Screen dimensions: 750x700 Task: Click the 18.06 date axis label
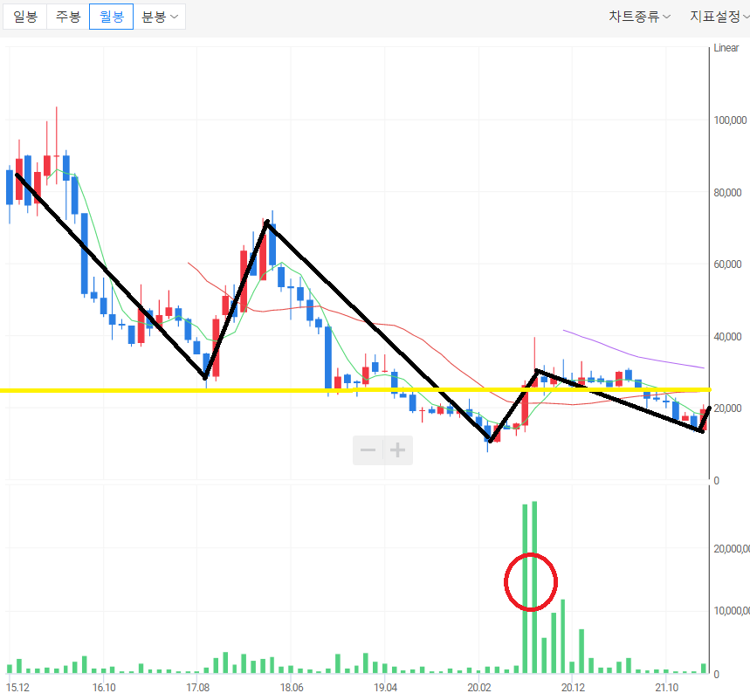click(x=292, y=688)
